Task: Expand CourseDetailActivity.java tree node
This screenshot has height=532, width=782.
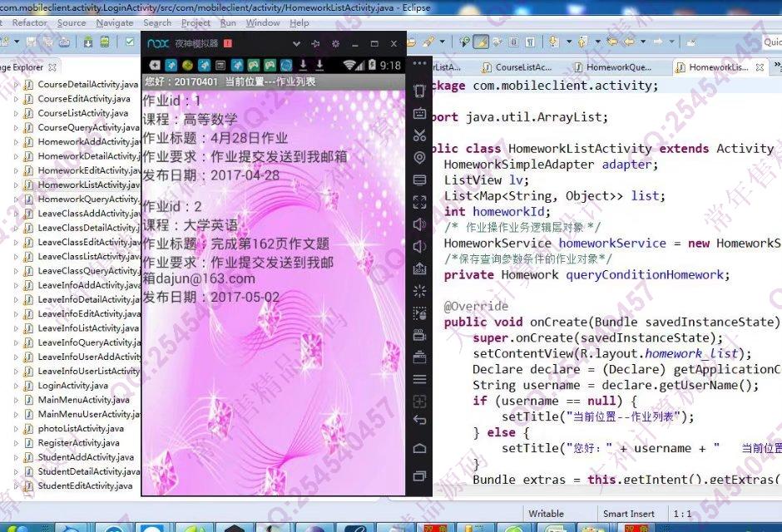Action: 16,85
